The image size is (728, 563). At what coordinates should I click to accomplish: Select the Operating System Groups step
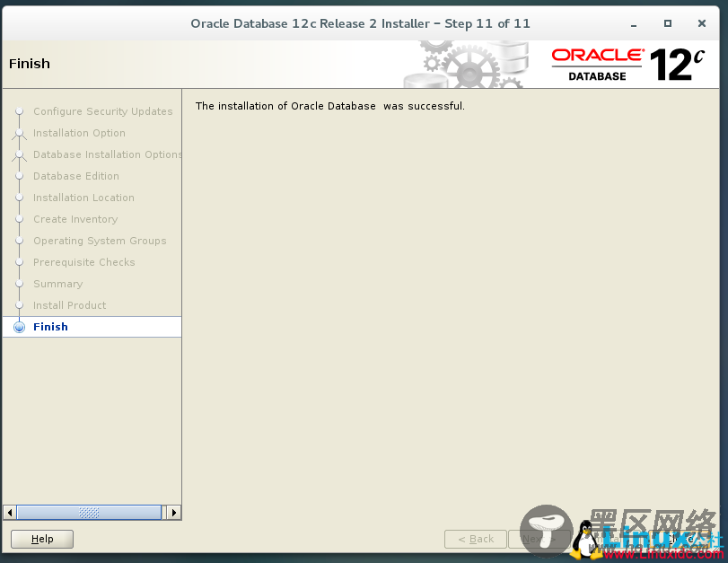[x=100, y=241]
